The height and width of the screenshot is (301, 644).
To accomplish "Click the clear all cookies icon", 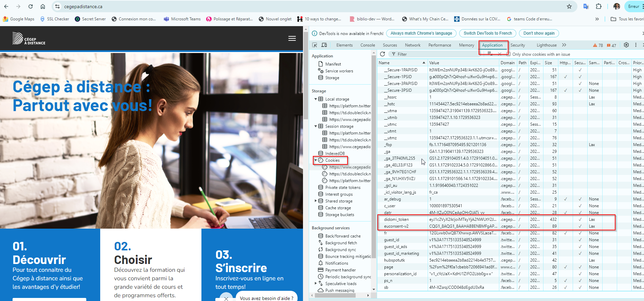I will pos(490,54).
